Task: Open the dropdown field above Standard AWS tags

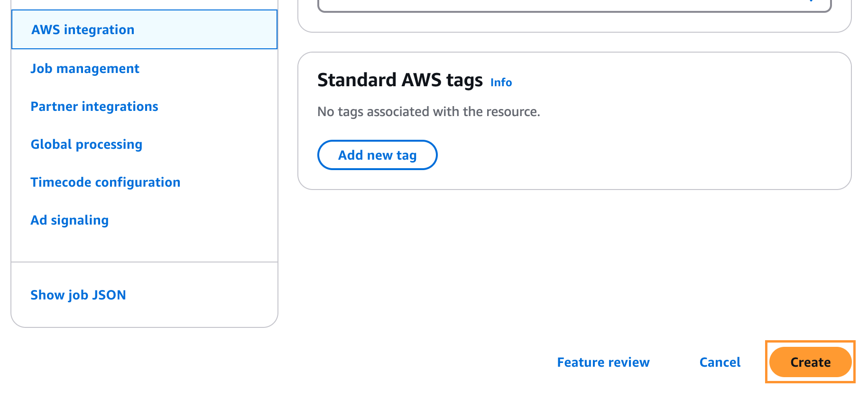Action: tap(574, 5)
